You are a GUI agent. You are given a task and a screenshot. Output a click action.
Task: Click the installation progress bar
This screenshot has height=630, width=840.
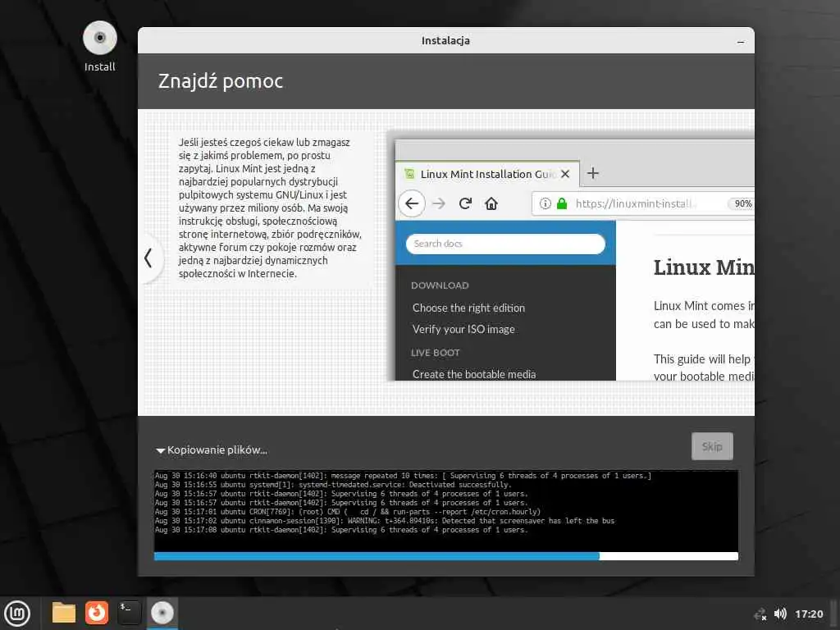(x=445, y=557)
